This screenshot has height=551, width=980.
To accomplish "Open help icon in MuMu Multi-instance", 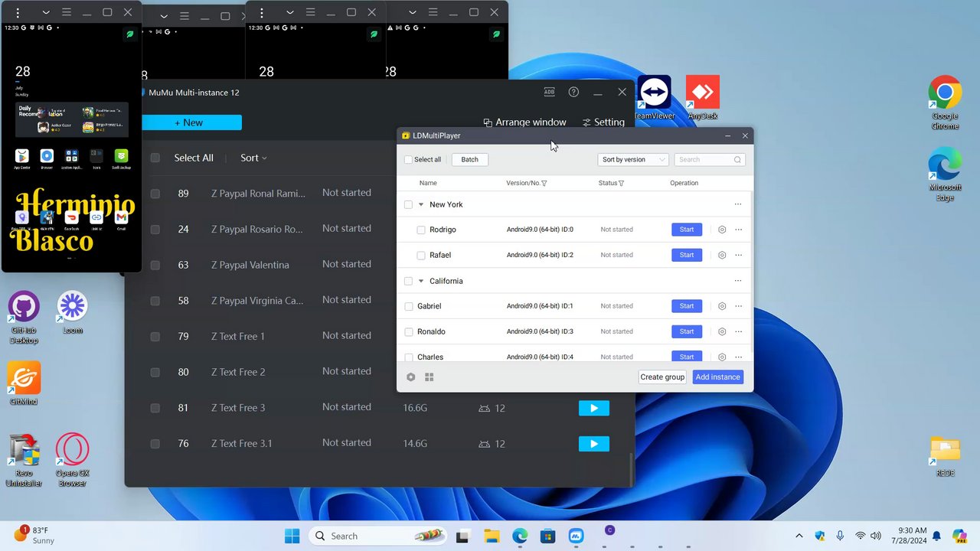I will [x=573, y=92].
